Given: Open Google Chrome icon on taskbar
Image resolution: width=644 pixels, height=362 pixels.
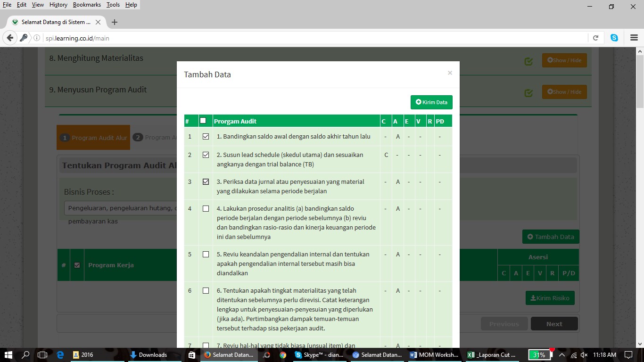Looking at the screenshot, I should (x=283, y=354).
